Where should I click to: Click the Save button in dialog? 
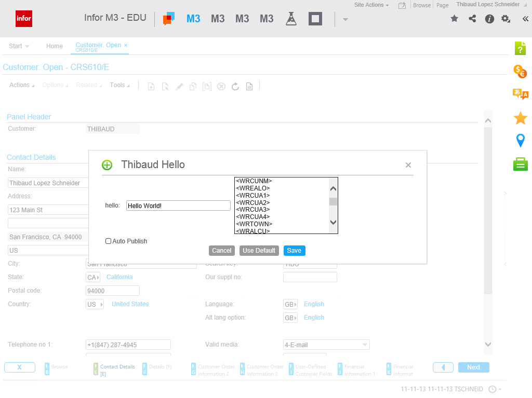pos(294,251)
